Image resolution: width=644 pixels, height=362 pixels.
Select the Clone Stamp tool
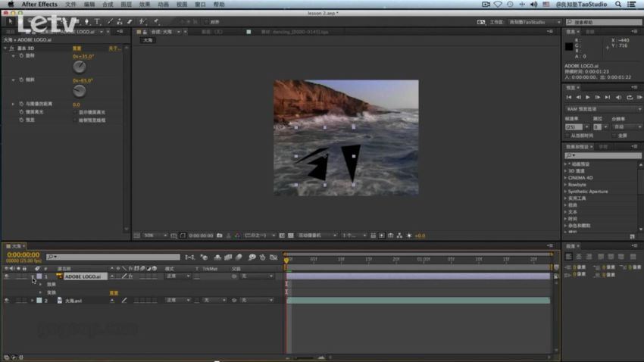click(x=120, y=21)
